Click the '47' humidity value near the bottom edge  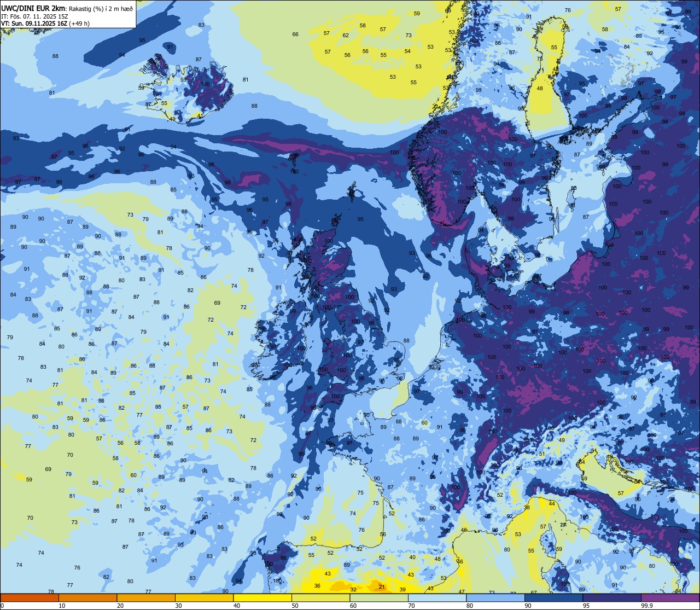click(462, 592)
